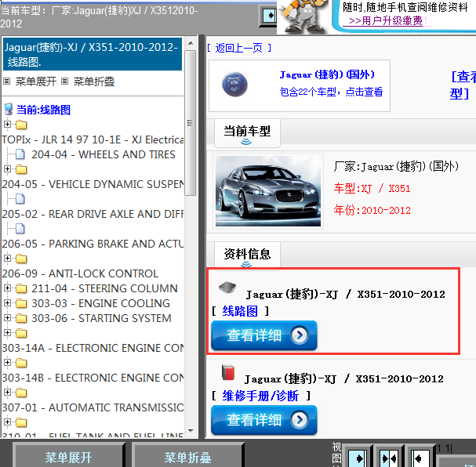
Task: Click the 菜单折叠 list icon at top
Action: (x=64, y=81)
